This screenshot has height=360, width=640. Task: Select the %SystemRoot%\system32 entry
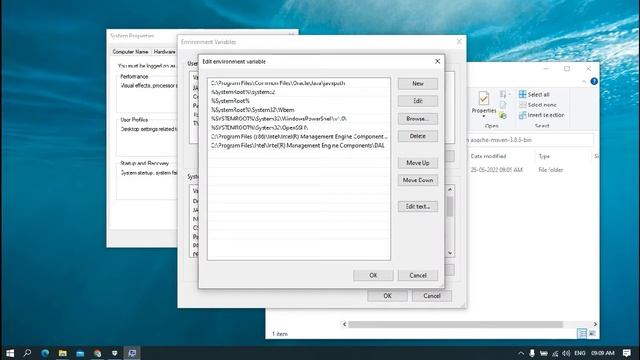coord(298,92)
